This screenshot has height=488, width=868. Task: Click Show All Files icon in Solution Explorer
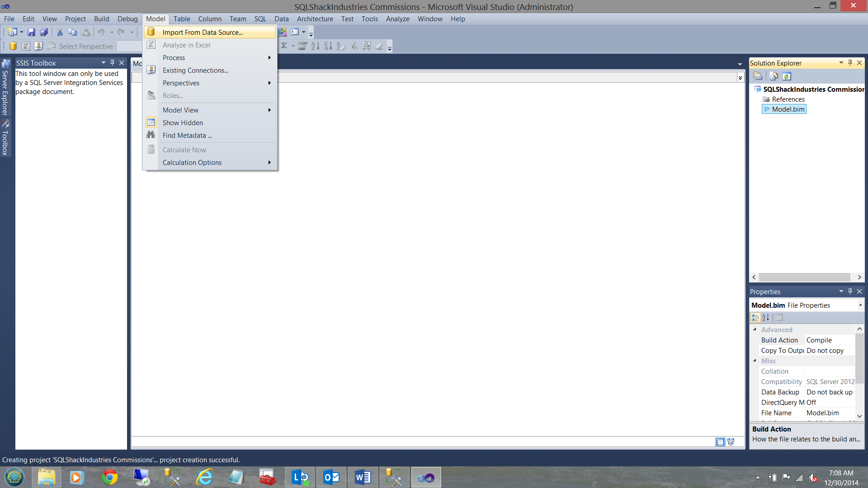tap(774, 76)
